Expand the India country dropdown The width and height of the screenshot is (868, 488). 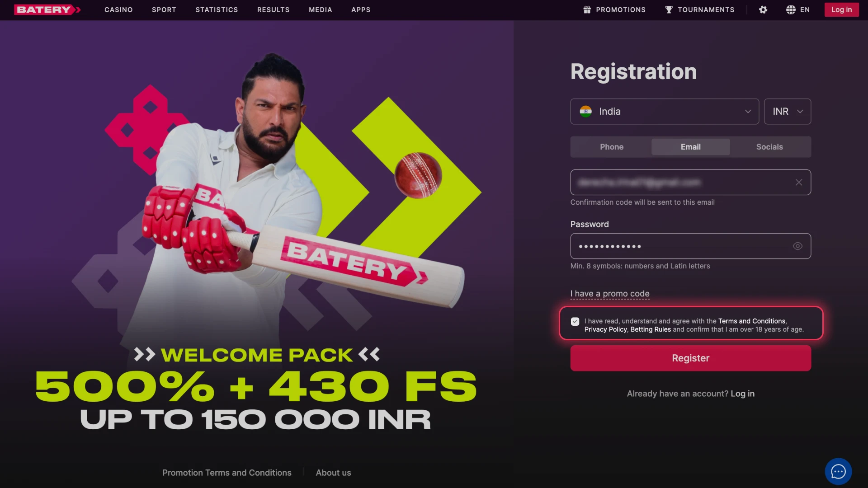[x=664, y=111]
